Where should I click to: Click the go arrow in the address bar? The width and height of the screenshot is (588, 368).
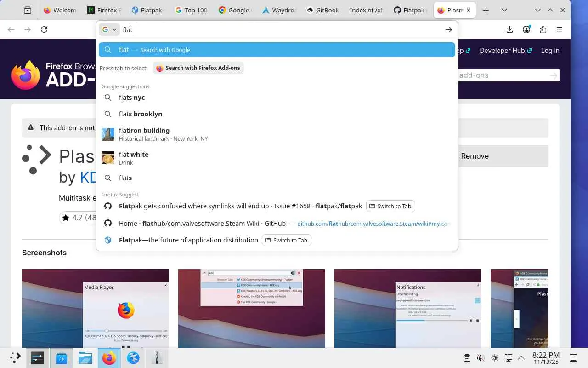448,29
